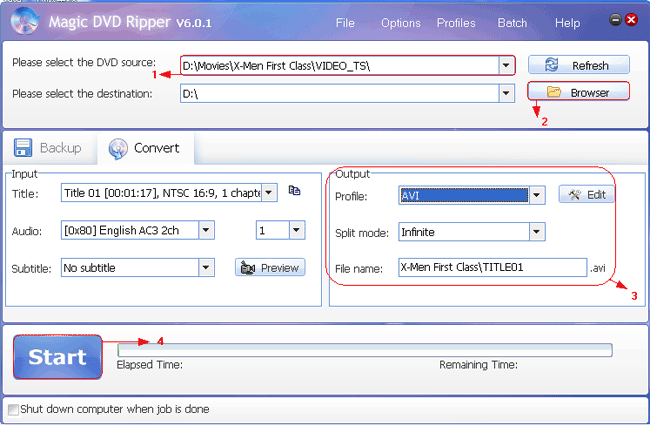
Task: Click the destination path field showing D:\
Action: (x=340, y=94)
